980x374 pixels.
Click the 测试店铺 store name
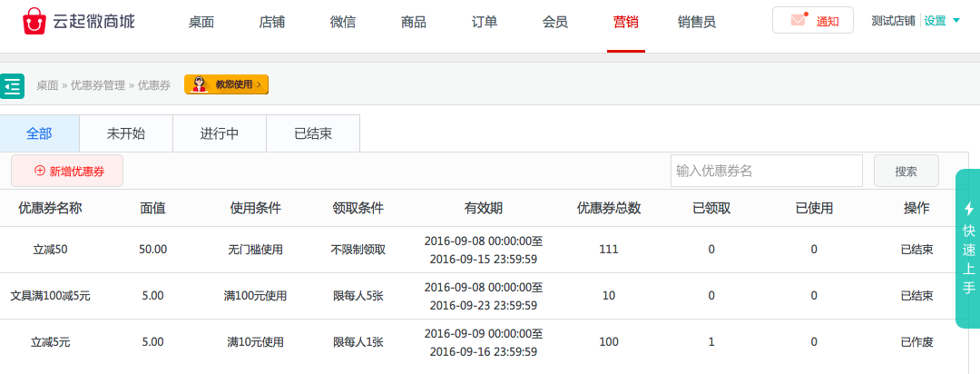(892, 21)
